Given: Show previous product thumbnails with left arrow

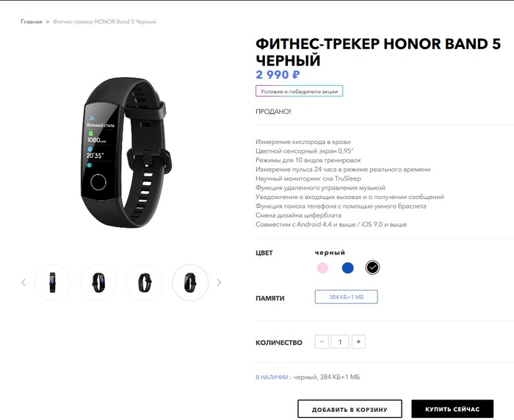Looking at the screenshot, I should [23, 282].
